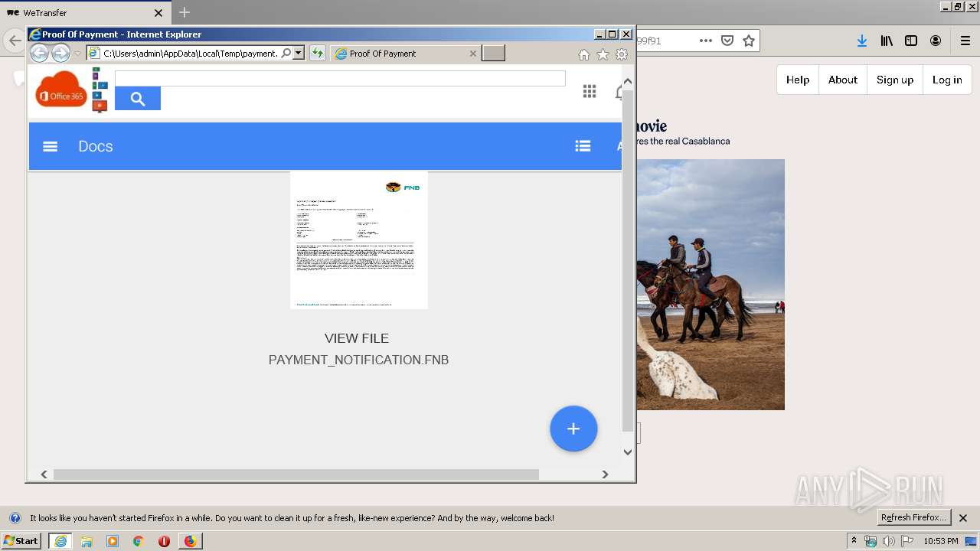Go back in Internet Explorer
Screen dimensions: 980x551
pos(39,53)
